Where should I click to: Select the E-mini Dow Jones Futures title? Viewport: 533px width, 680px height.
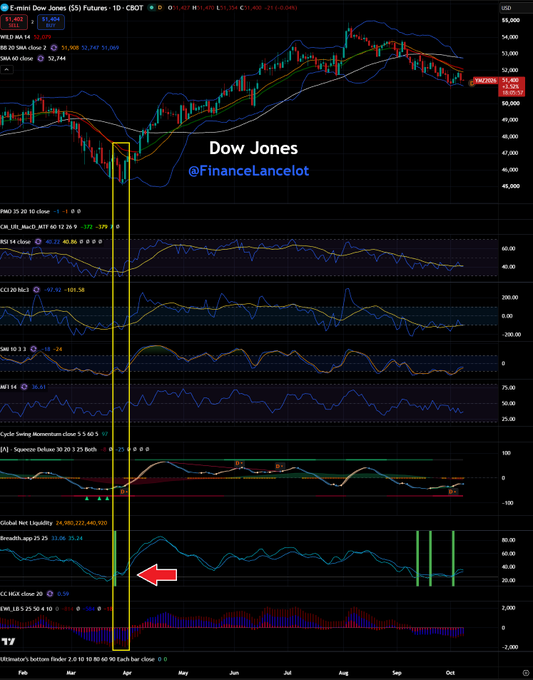[x=76, y=8]
